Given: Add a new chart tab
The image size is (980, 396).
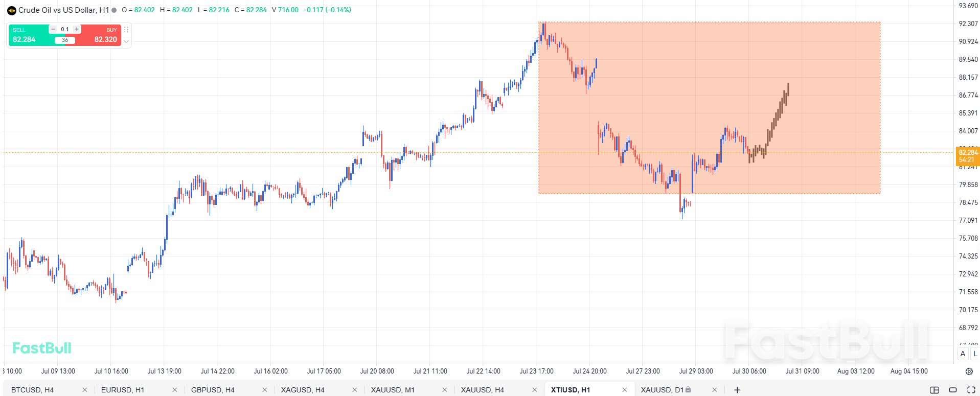Looking at the screenshot, I should (x=737, y=390).
